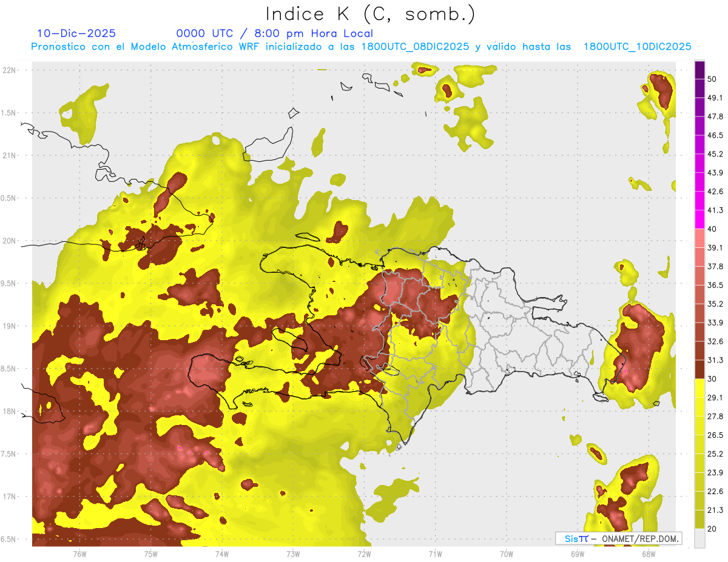Click the longitude label '74W'
Image resolution: width=728 pixels, height=562 pixels.
(222, 554)
